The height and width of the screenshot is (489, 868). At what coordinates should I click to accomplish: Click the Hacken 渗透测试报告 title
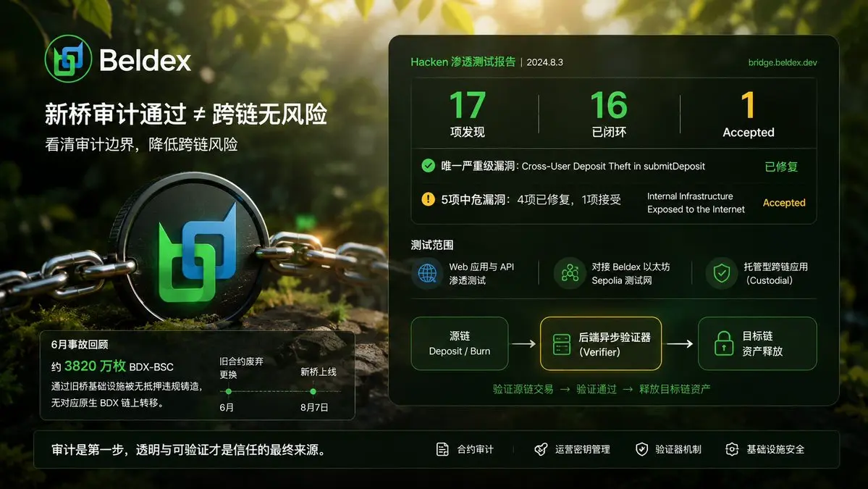(x=463, y=62)
